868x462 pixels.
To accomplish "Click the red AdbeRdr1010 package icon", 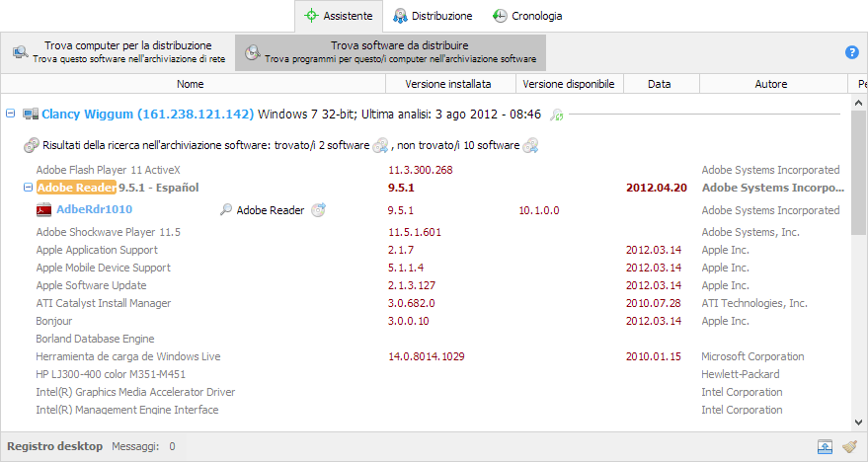I will (43, 210).
